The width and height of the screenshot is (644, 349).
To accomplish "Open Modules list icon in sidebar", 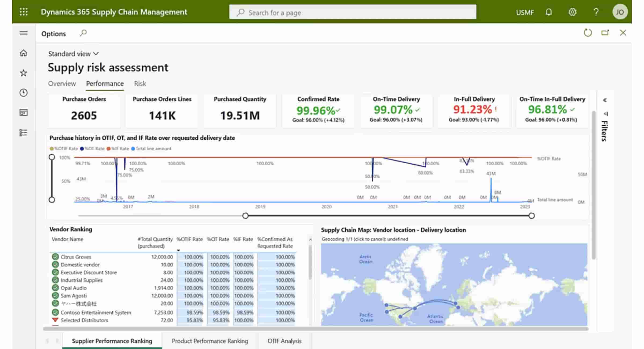I will pyautogui.click(x=24, y=133).
